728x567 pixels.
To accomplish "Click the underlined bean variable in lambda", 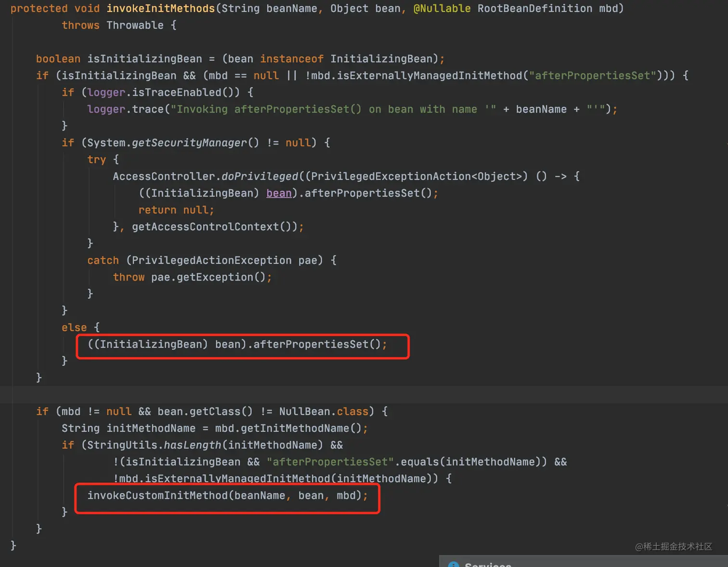I will click(279, 193).
